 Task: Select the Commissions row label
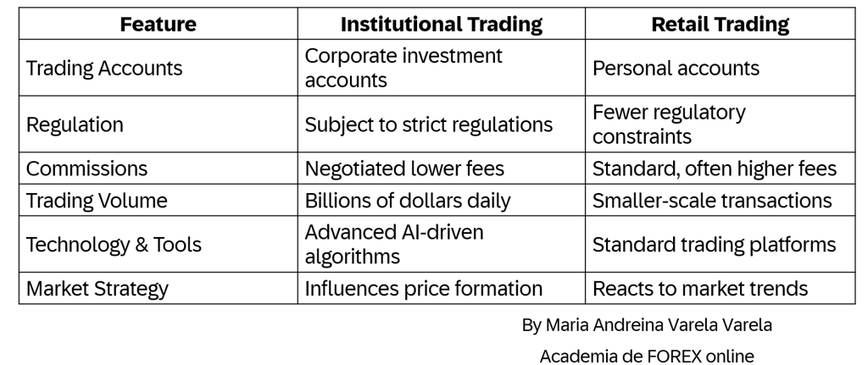(x=159, y=169)
